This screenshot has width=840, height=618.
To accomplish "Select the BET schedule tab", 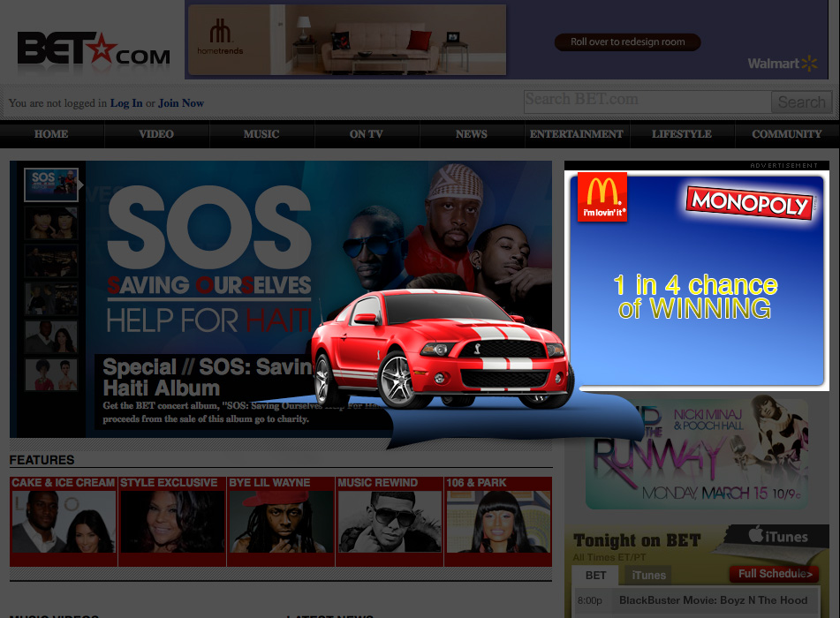I will (596, 576).
